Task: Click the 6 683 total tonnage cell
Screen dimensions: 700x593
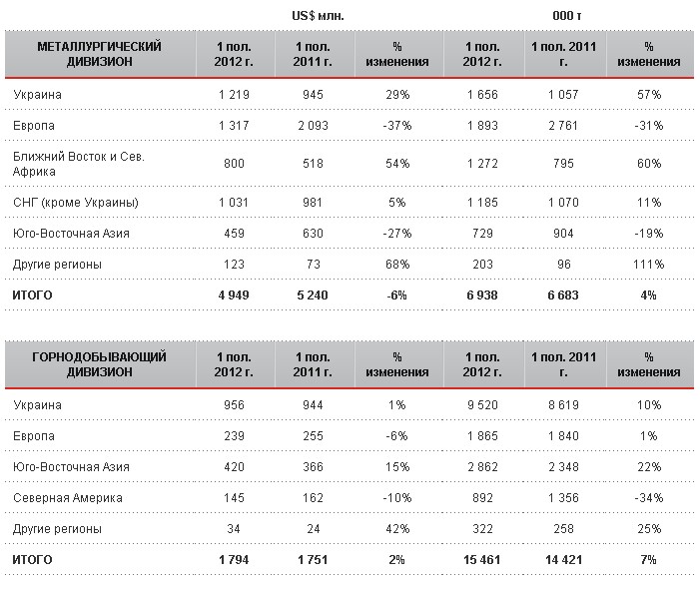Action: coord(564,296)
